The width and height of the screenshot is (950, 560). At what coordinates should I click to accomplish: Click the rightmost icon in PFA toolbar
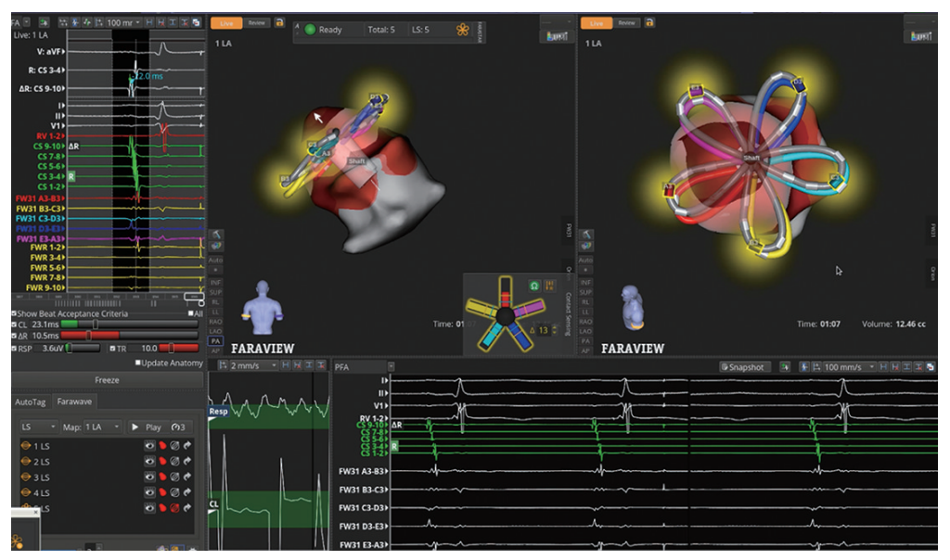[x=930, y=367]
